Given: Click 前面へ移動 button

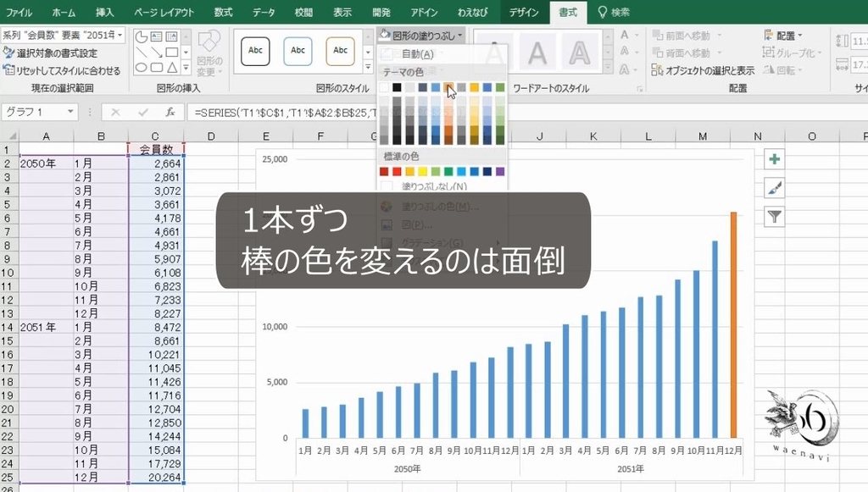Looking at the screenshot, I should click(687, 36).
